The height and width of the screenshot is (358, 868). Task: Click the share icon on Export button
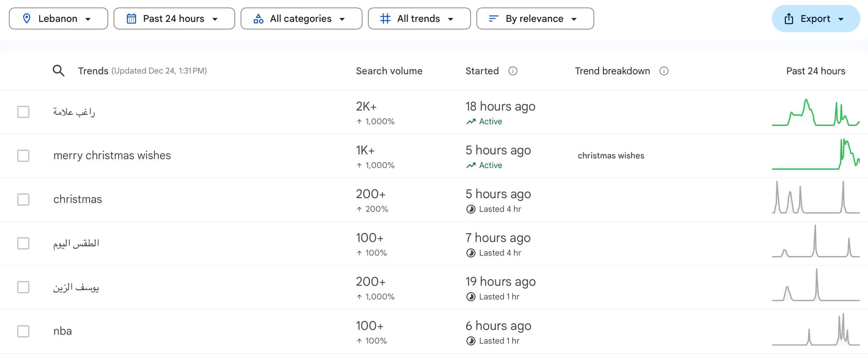click(789, 18)
